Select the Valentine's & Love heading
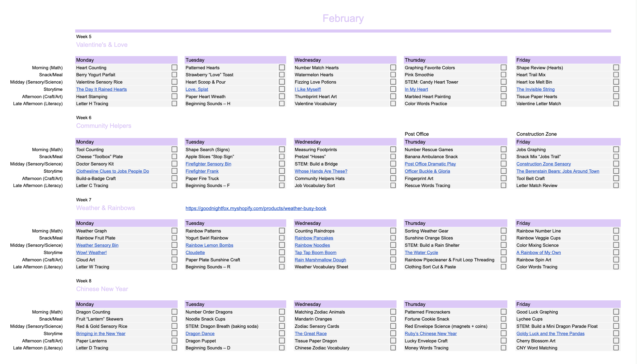 point(102,45)
